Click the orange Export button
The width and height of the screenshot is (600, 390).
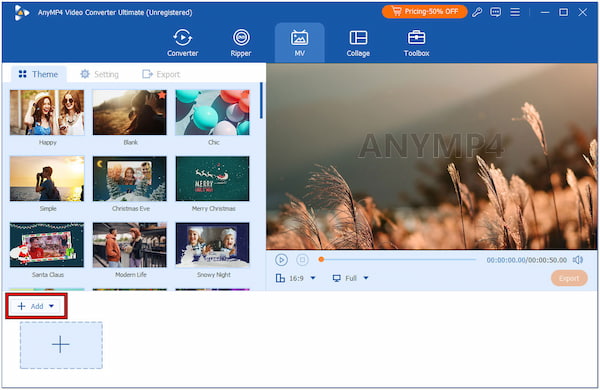pos(569,278)
